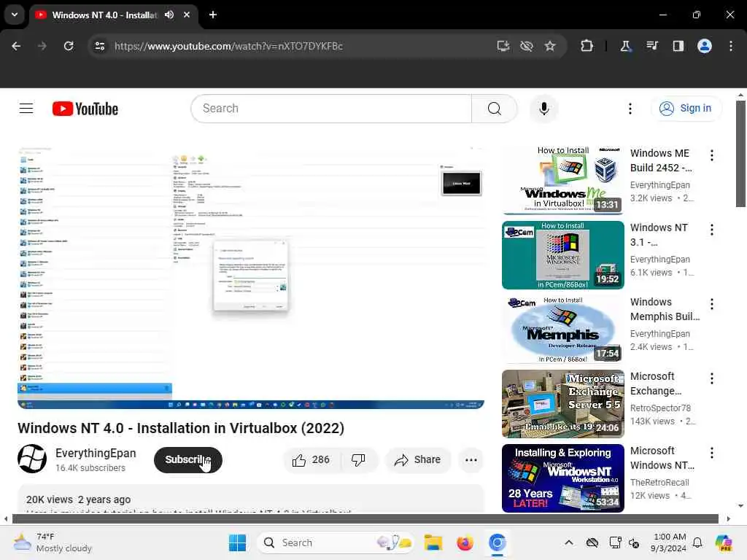Open the Microsoft Exchange Server 5.5 thumbnail

[563, 404]
